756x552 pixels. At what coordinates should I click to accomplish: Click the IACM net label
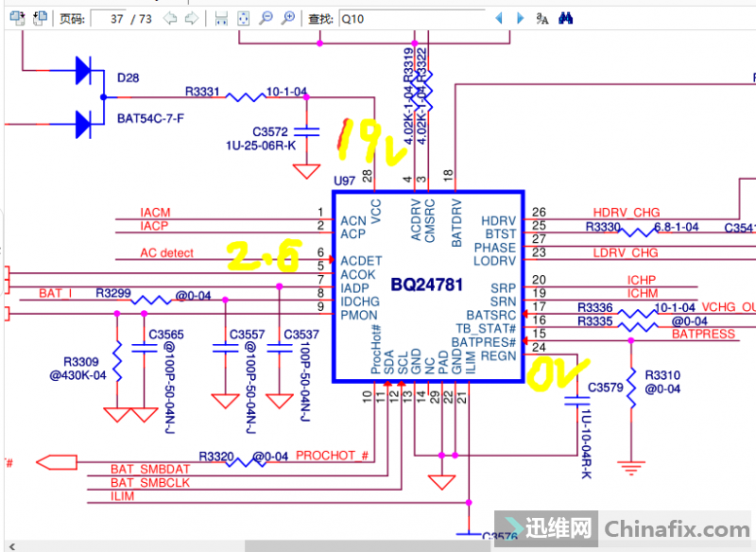coord(155,213)
